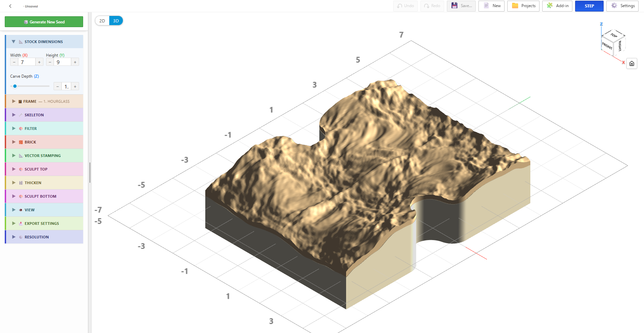Viewport: 644px width, 333px height.
Task: Click the Carve Depth value field
Action: pyautogui.click(x=67, y=86)
